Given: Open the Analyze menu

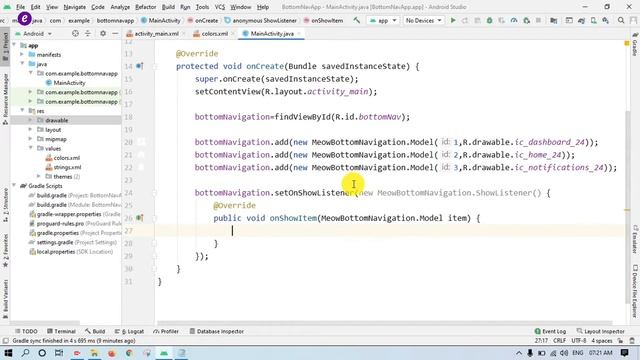Looking at the screenshot, I should 120,7.
